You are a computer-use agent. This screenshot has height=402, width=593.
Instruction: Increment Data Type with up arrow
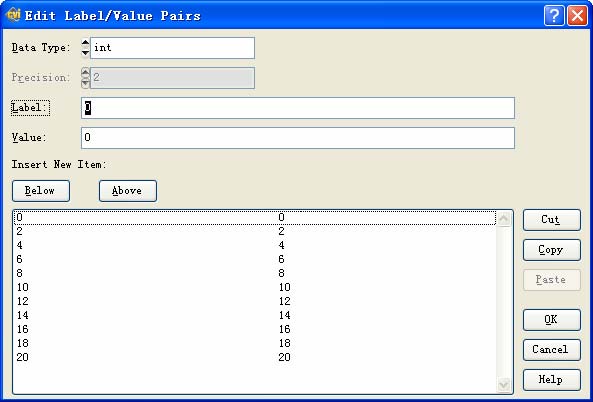[85, 43]
